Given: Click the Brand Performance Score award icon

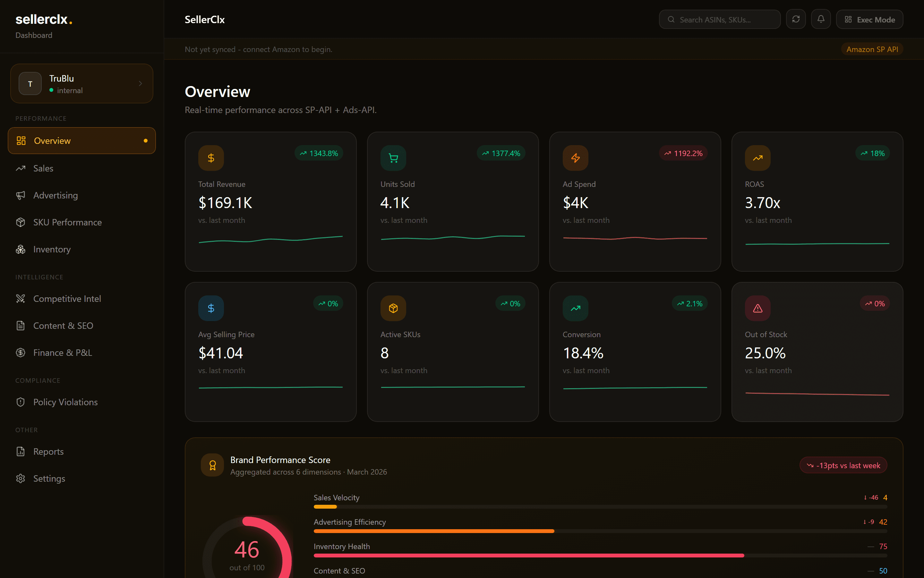Looking at the screenshot, I should click(212, 465).
